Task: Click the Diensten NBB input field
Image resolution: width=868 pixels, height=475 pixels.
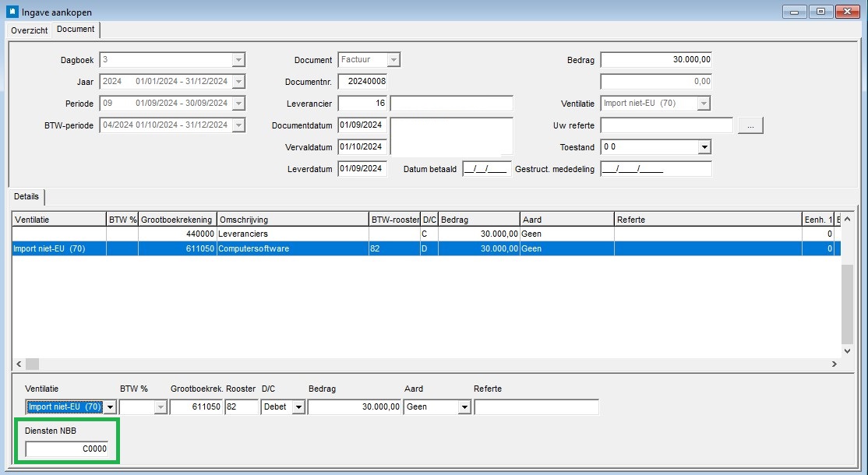Action: point(67,449)
